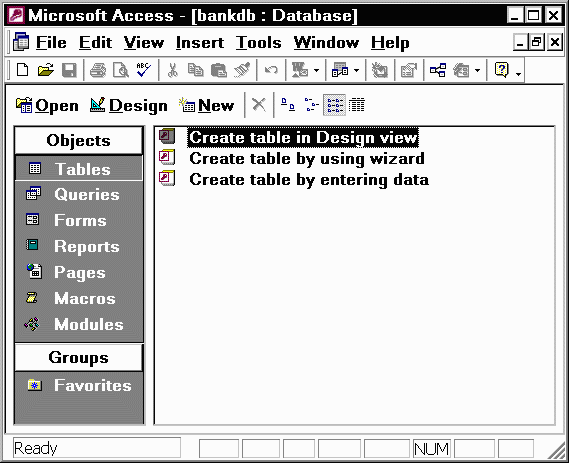Open the toolbar options arrow after Help
The width and height of the screenshot is (569, 463).
click(519, 74)
